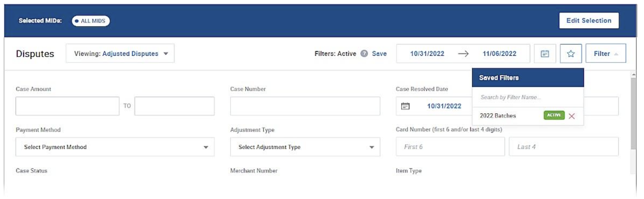Image resolution: width=644 pixels, height=199 pixels.
Task: Click the First 6 card digits field
Action: point(450,147)
